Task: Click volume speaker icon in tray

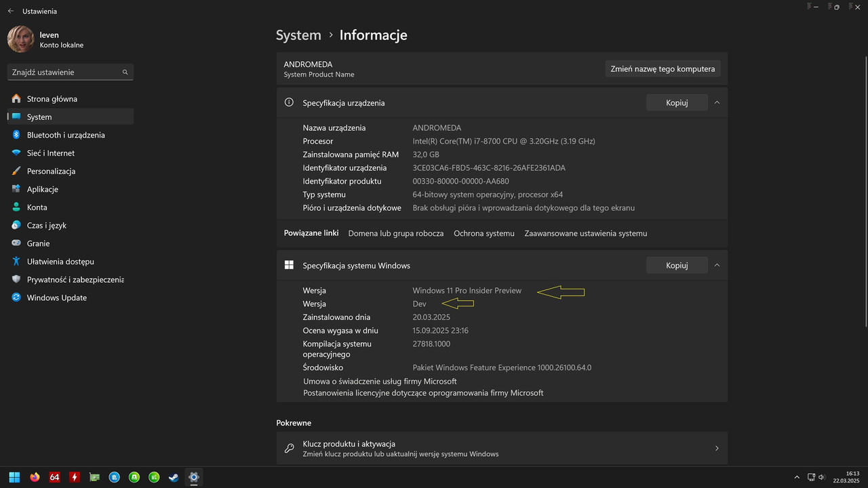Action: point(821,477)
